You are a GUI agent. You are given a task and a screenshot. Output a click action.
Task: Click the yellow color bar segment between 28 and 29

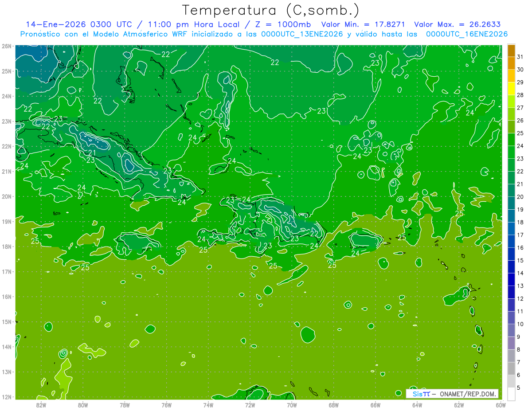[512, 89]
